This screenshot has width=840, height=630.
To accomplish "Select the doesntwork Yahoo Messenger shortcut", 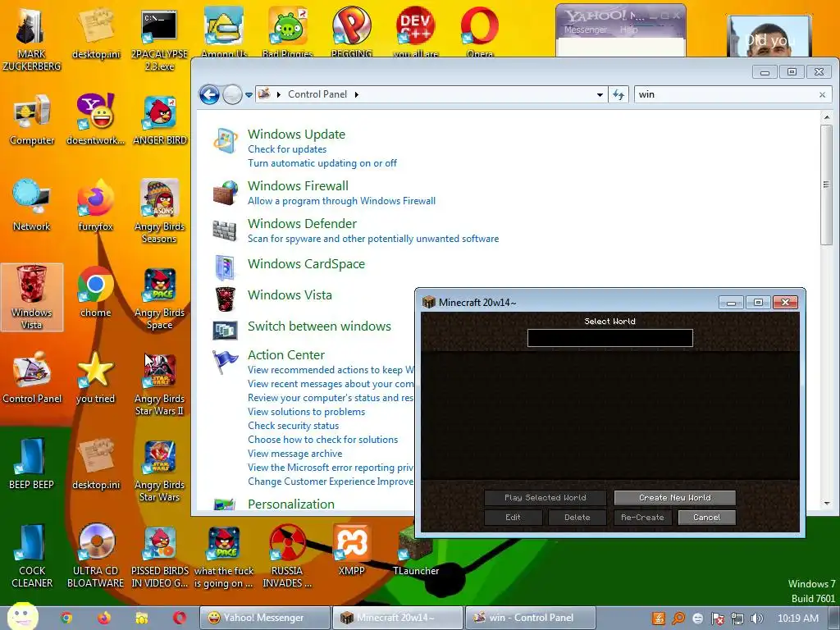I will pyautogui.click(x=95, y=120).
